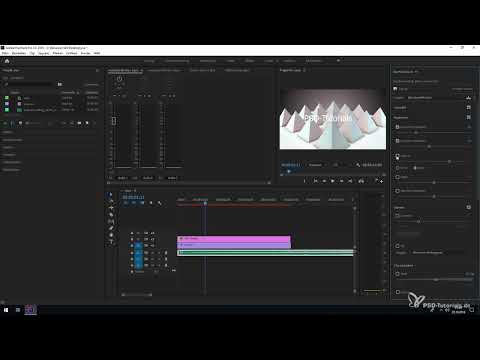Click the Home icon below the menu bar
This screenshot has width=480, height=360.
point(7,61)
